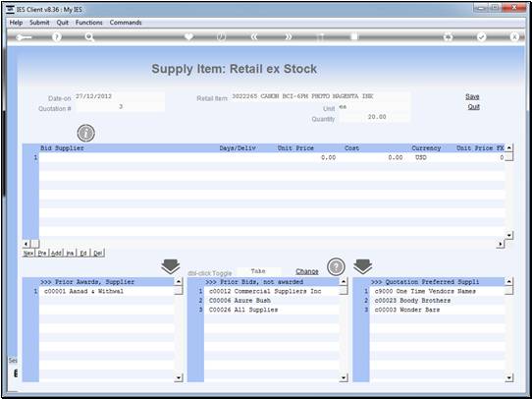This screenshot has height=399, width=532.
Task: Click the Change link near Take
Action: coord(307,271)
